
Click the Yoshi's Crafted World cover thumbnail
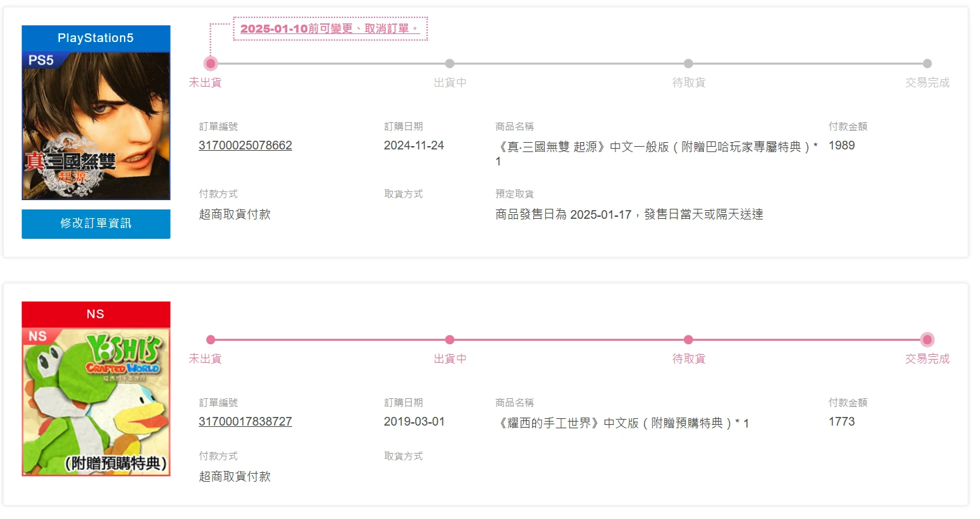(96, 402)
